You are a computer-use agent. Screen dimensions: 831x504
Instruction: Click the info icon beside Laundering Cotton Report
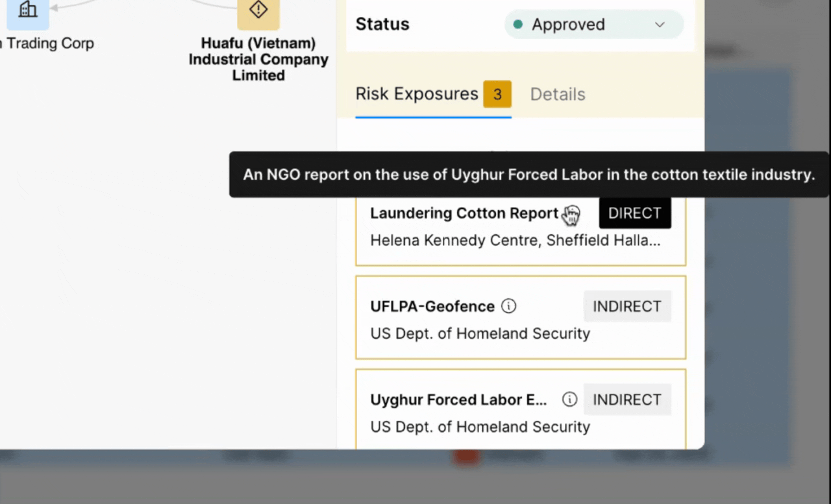click(571, 213)
